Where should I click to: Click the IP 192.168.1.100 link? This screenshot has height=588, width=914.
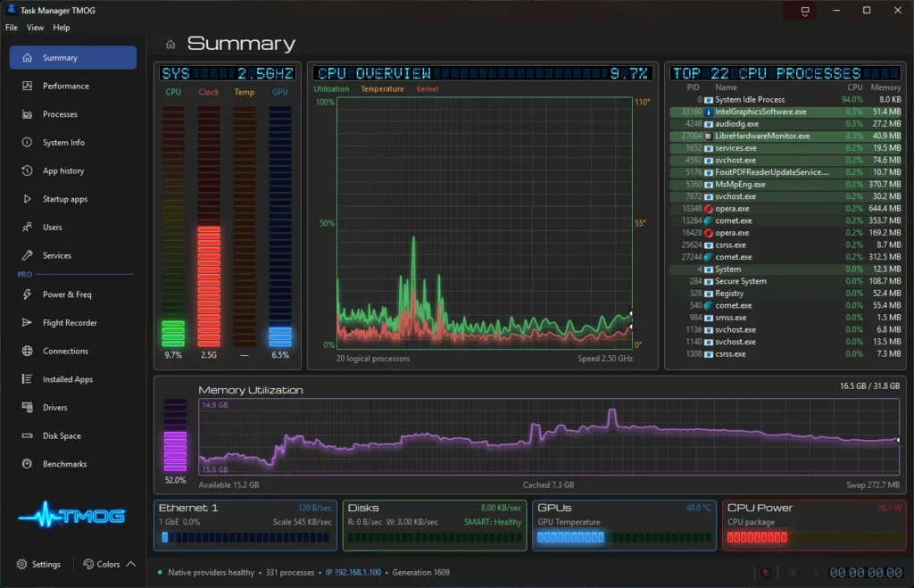(x=353, y=572)
